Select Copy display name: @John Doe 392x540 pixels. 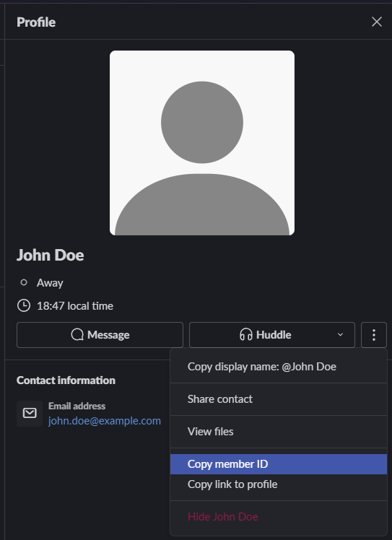point(279,367)
